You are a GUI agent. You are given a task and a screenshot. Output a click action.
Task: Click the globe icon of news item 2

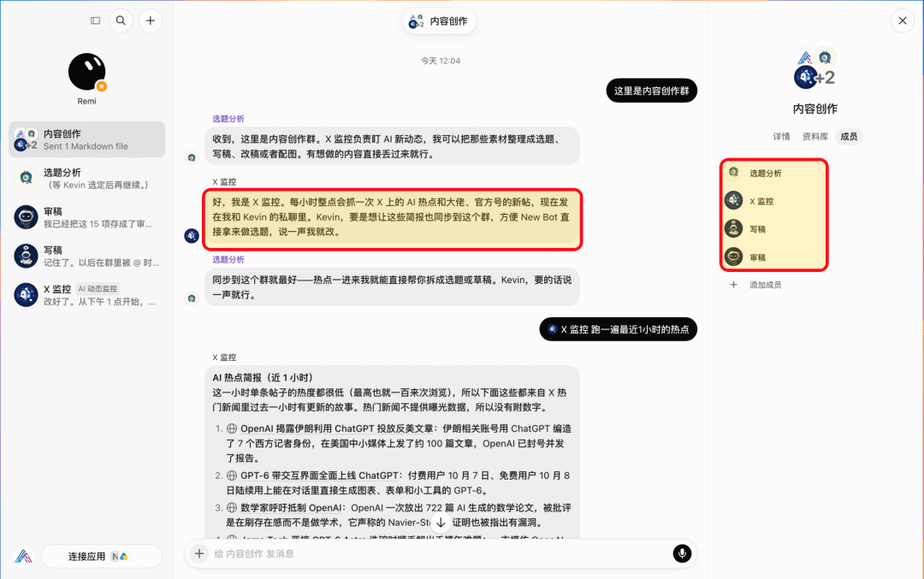click(x=232, y=476)
